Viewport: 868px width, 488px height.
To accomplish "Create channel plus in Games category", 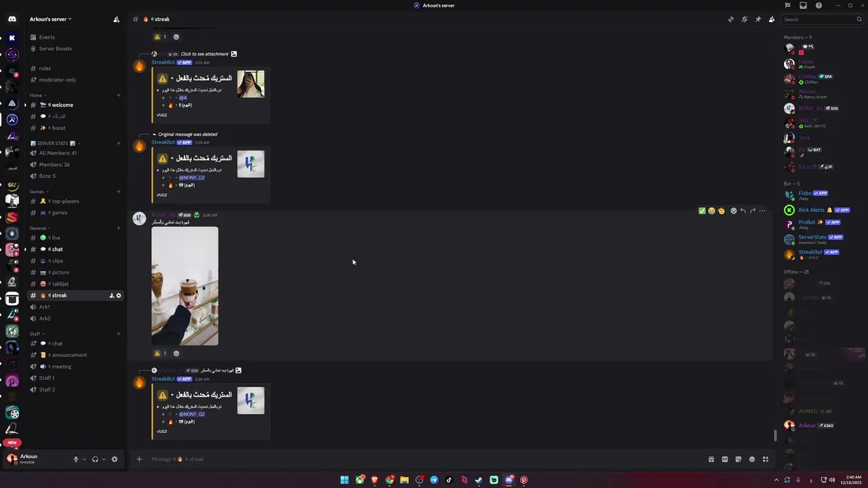I will [119, 191].
